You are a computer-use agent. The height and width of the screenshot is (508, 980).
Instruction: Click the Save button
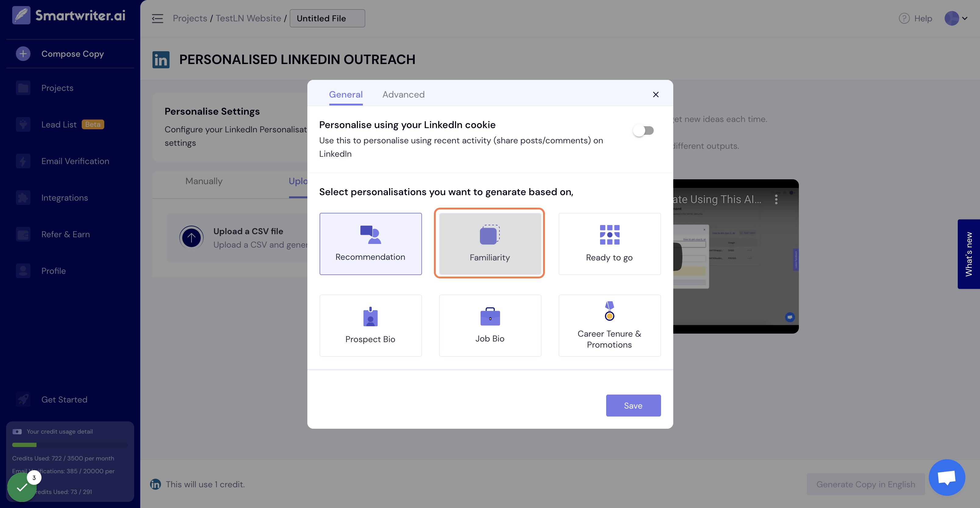(x=633, y=406)
